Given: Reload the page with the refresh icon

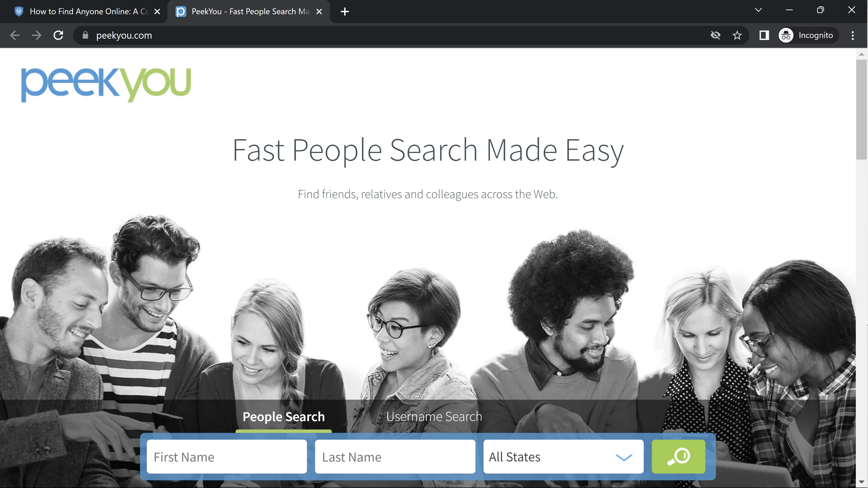Looking at the screenshot, I should coord(58,35).
